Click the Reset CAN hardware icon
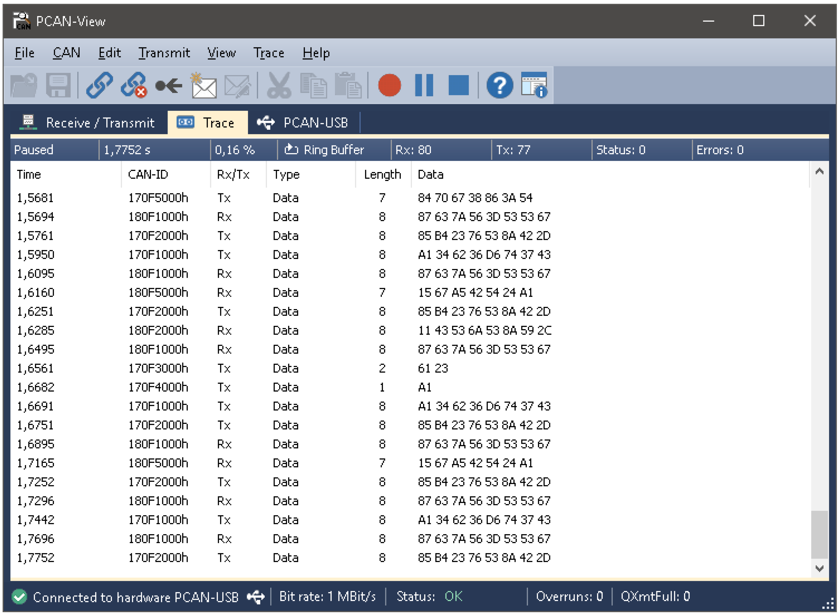Screen dimensions: 840x616 (x=169, y=86)
